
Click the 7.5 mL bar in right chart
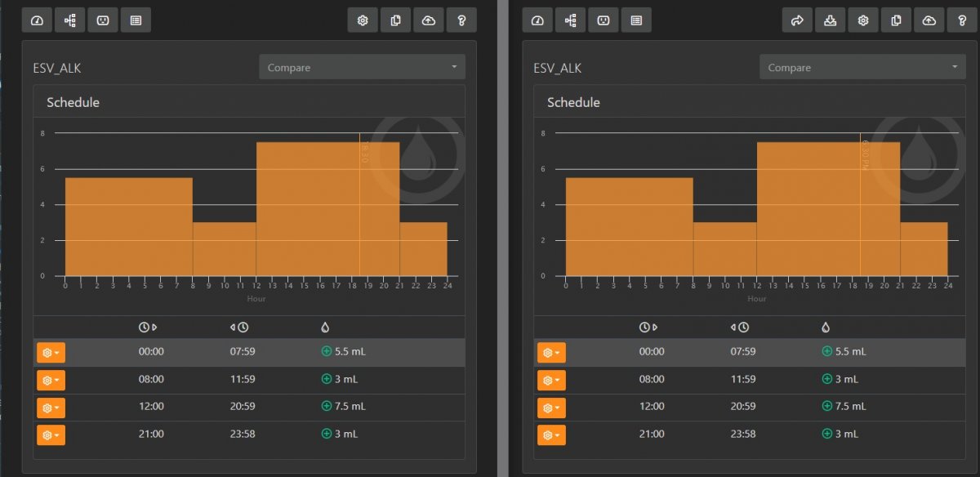828,209
